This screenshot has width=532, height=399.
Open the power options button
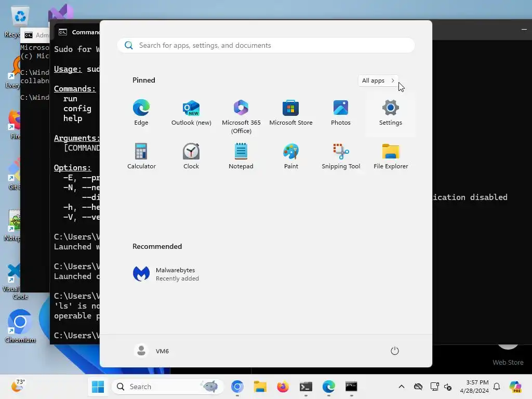click(395, 351)
